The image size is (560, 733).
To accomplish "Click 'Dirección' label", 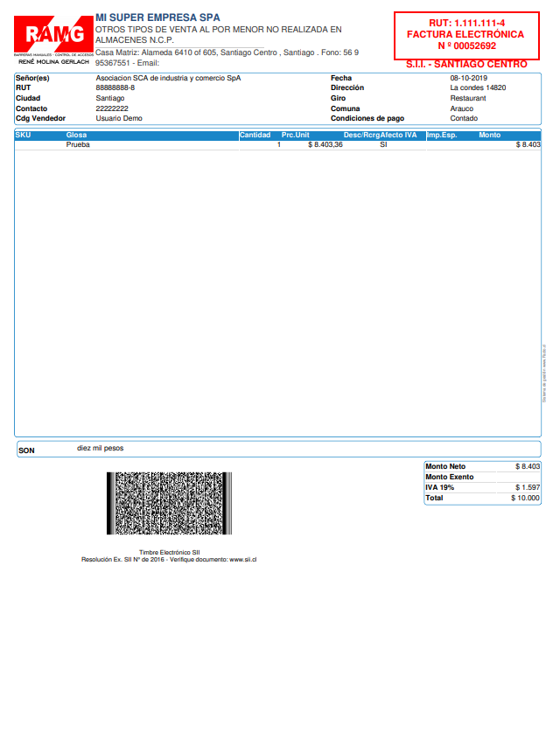I will (347, 87).
